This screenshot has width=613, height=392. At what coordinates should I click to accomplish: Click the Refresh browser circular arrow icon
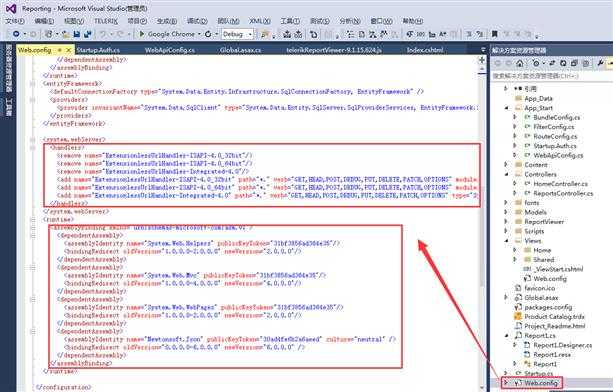(208, 34)
